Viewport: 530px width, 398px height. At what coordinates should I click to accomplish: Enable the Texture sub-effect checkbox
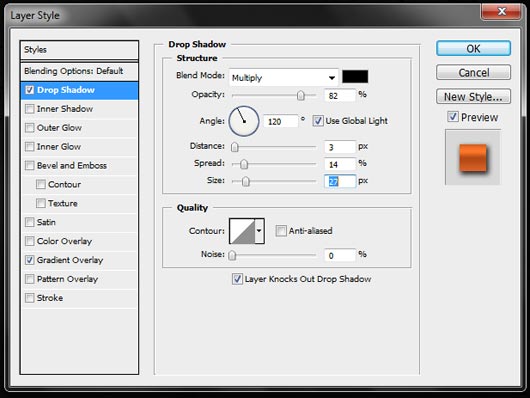[41, 203]
